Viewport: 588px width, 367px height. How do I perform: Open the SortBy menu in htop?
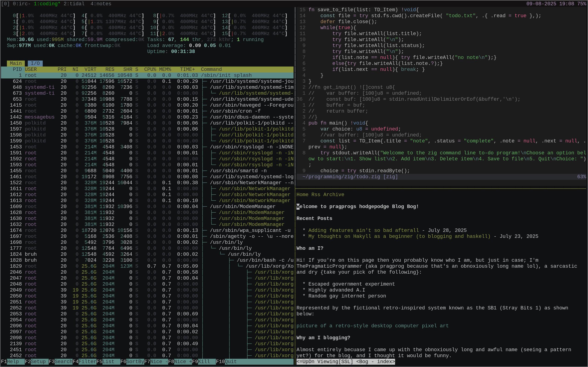(x=133, y=361)
